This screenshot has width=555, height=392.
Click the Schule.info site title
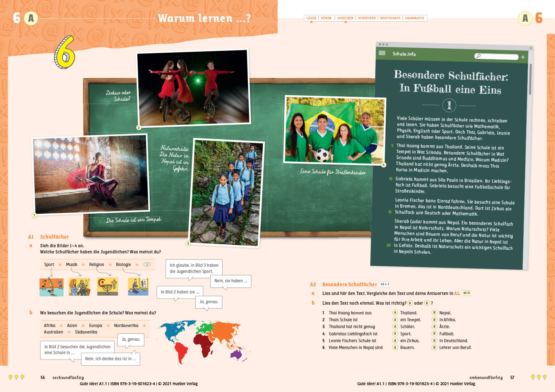click(404, 54)
